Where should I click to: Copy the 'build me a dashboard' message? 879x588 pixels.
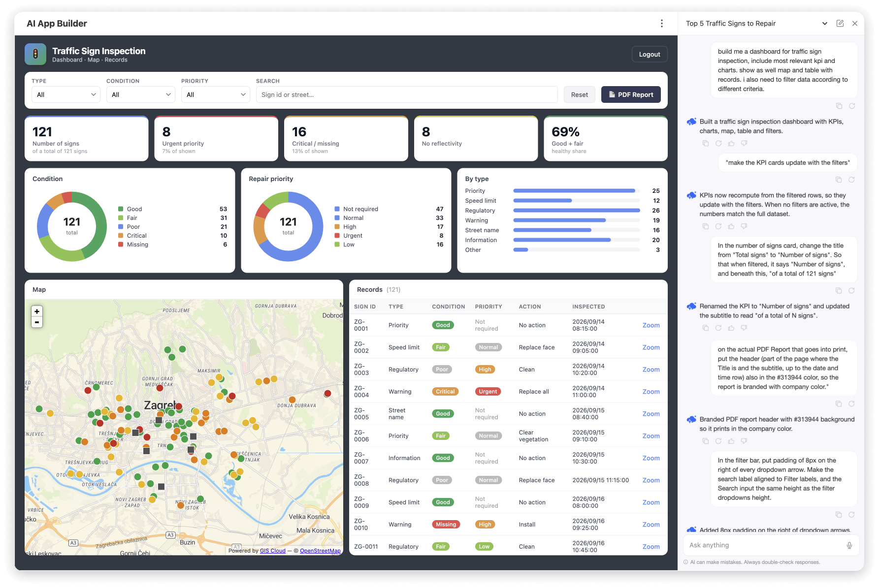[x=839, y=106]
